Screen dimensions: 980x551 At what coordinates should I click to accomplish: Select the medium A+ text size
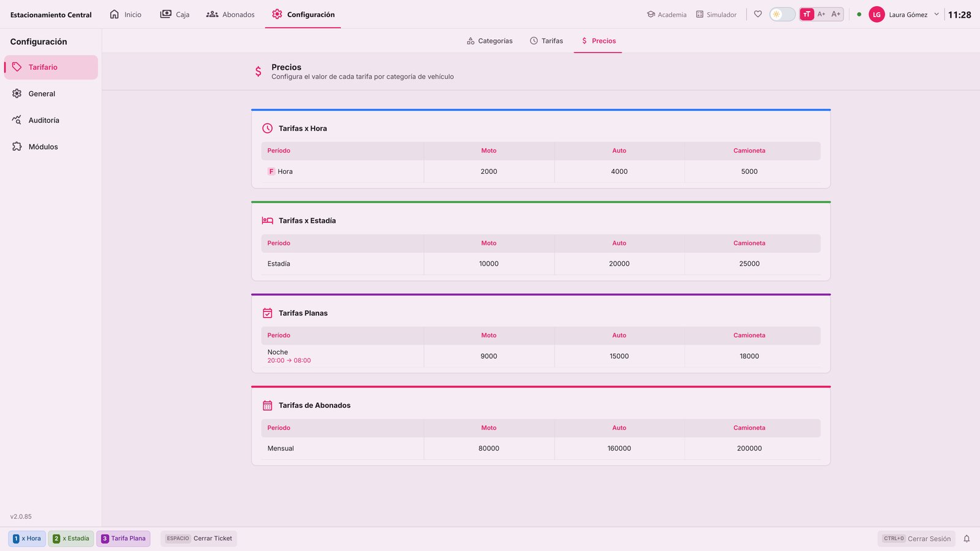pyautogui.click(x=821, y=14)
